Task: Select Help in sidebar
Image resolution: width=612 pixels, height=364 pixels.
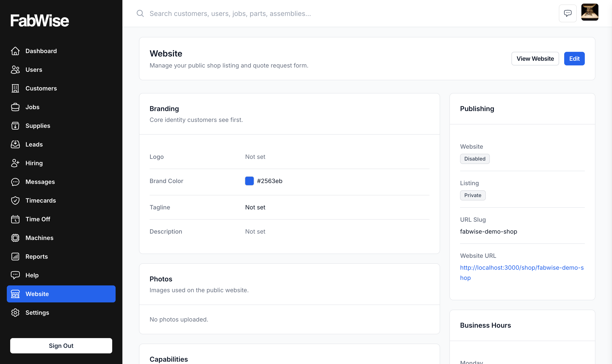Action: 61,275
